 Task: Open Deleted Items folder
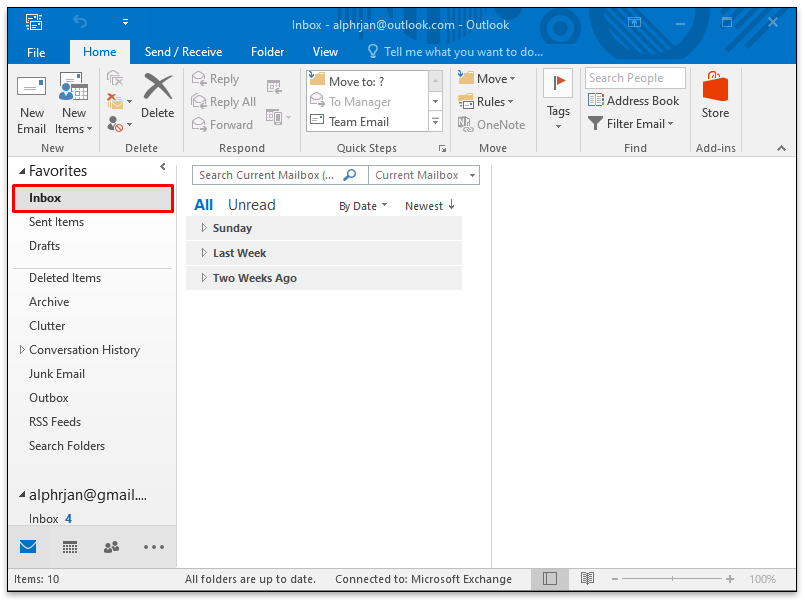65,278
